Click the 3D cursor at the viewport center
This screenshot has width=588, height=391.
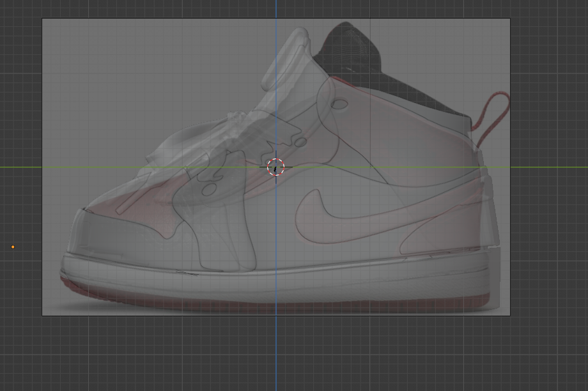click(x=275, y=167)
